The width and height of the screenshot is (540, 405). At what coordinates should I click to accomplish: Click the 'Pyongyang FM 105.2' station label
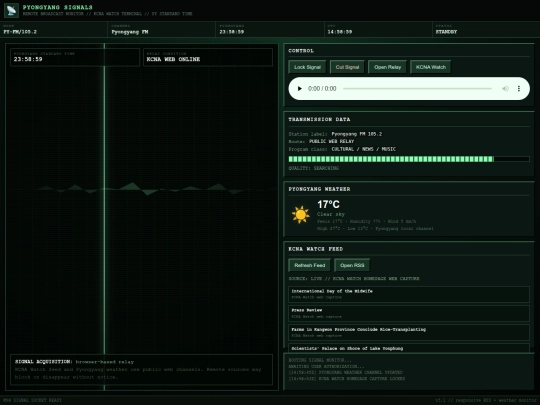[356, 134]
